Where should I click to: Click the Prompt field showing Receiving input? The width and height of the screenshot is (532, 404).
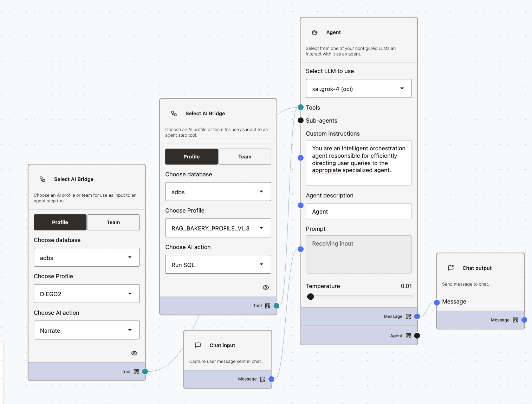coord(358,254)
